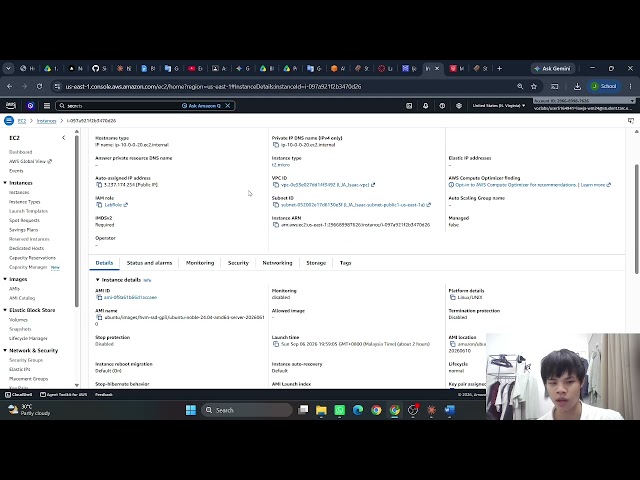Click the Ask Gemini button

point(553,69)
